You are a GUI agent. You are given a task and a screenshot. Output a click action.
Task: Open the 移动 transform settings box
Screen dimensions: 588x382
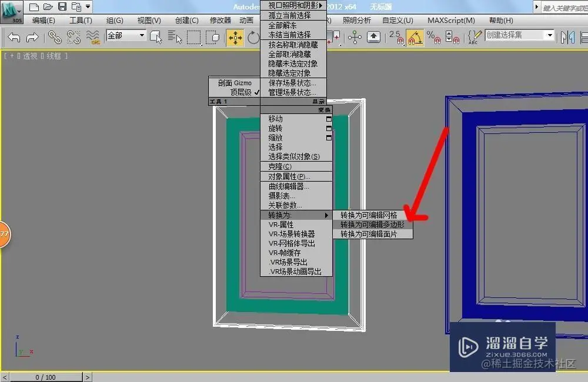click(329, 119)
